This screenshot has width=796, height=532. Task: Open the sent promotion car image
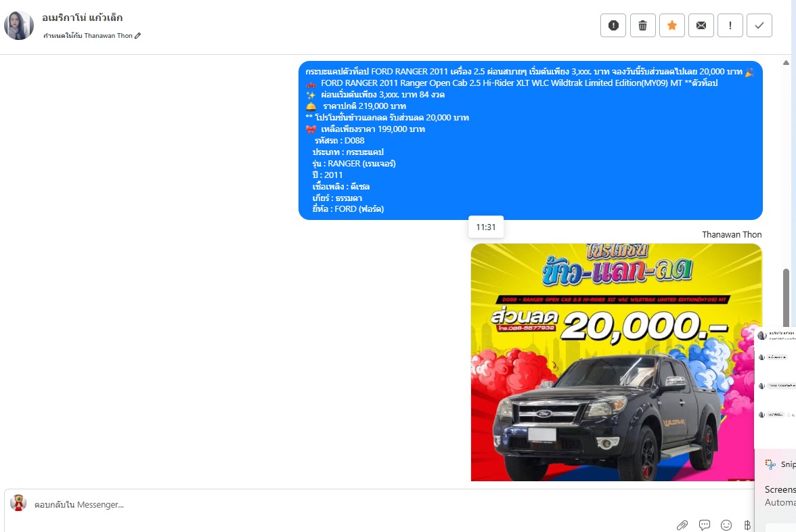click(x=616, y=363)
